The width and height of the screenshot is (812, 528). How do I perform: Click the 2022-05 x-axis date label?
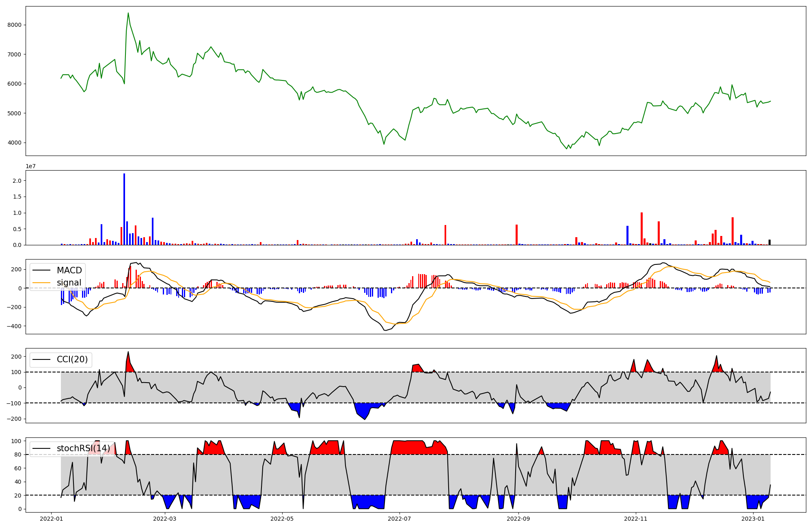click(282, 519)
